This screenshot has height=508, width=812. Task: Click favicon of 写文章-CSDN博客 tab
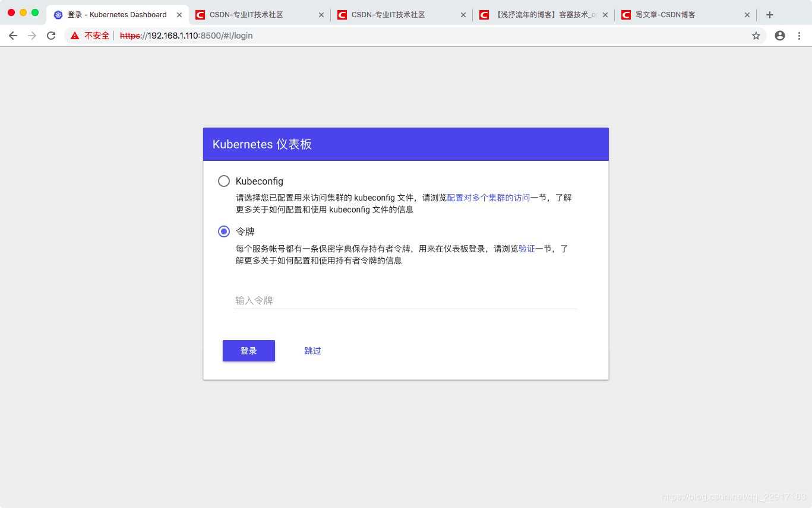click(x=625, y=15)
